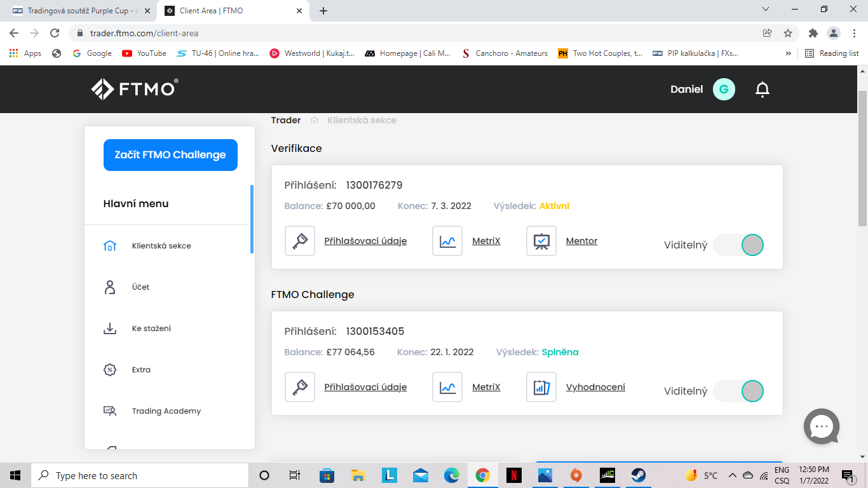Open the Chrome tab search dropdown
The height and width of the screenshot is (488, 868).
[x=765, y=10]
